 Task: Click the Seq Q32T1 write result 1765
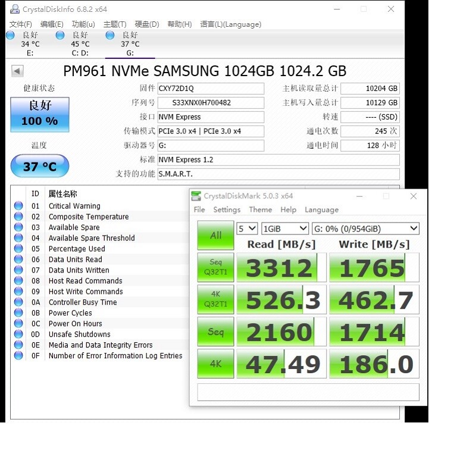point(374,267)
